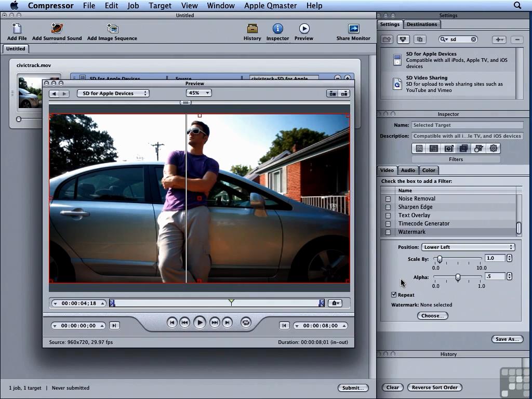The height and width of the screenshot is (399, 532).
Task: Click the Add Surround Sound icon
Action: [57, 29]
